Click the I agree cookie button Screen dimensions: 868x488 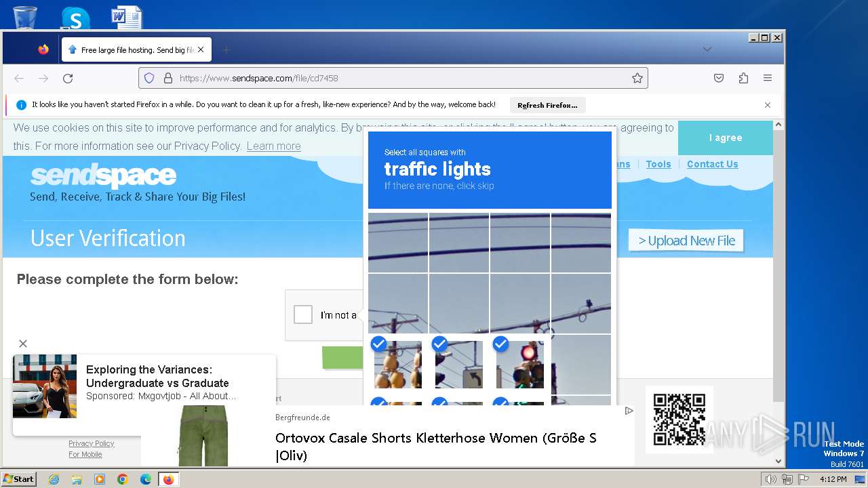point(726,138)
